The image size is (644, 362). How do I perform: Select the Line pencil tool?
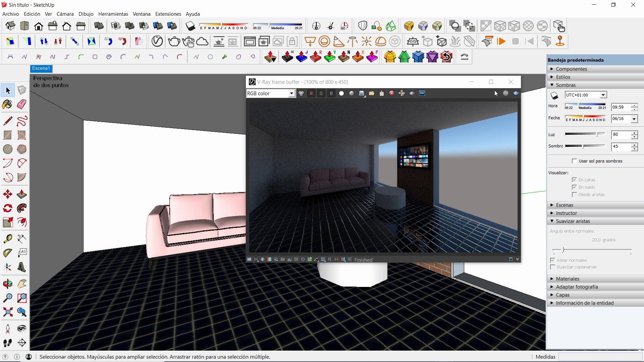(x=8, y=121)
